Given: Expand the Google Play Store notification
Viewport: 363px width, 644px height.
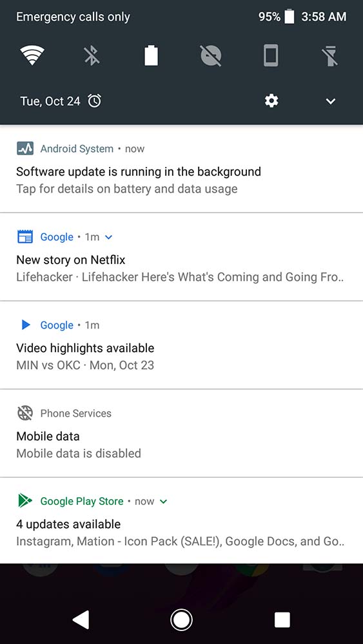Looking at the screenshot, I should [x=163, y=501].
